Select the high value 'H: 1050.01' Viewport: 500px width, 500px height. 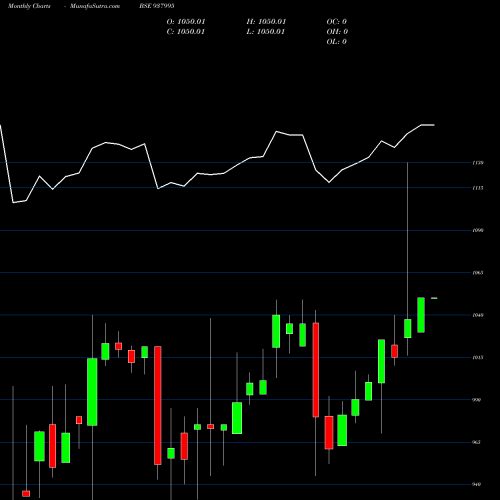pyautogui.click(x=266, y=22)
